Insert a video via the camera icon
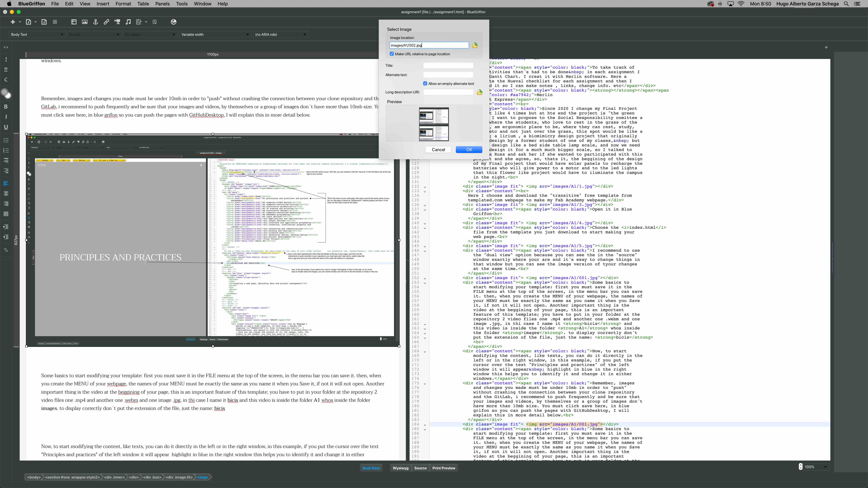This screenshot has height=488, width=868. 117,22
